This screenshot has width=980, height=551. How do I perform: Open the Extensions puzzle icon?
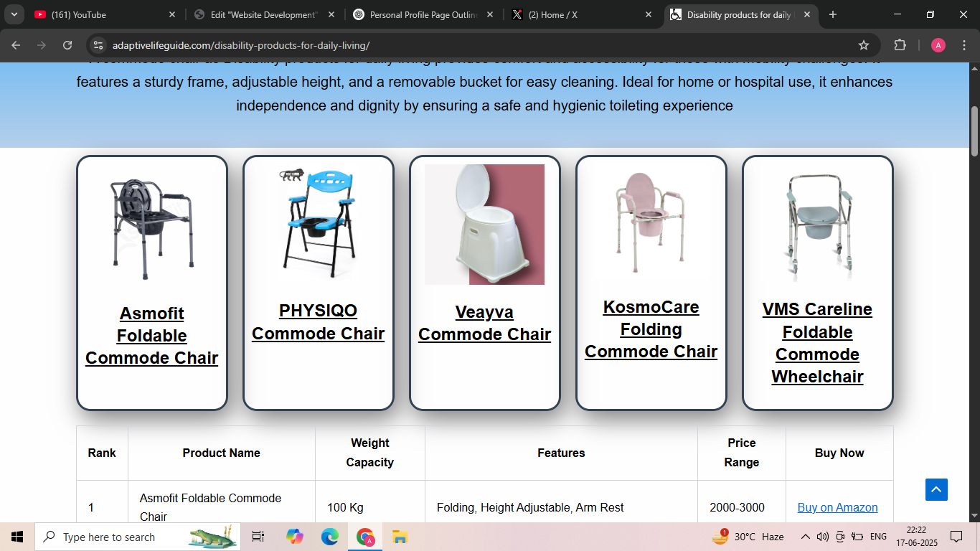click(x=900, y=45)
